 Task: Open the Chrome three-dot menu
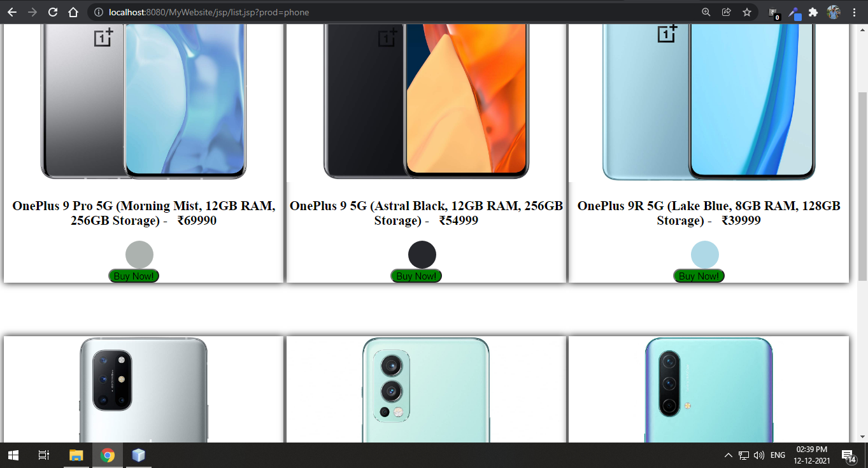coord(854,12)
